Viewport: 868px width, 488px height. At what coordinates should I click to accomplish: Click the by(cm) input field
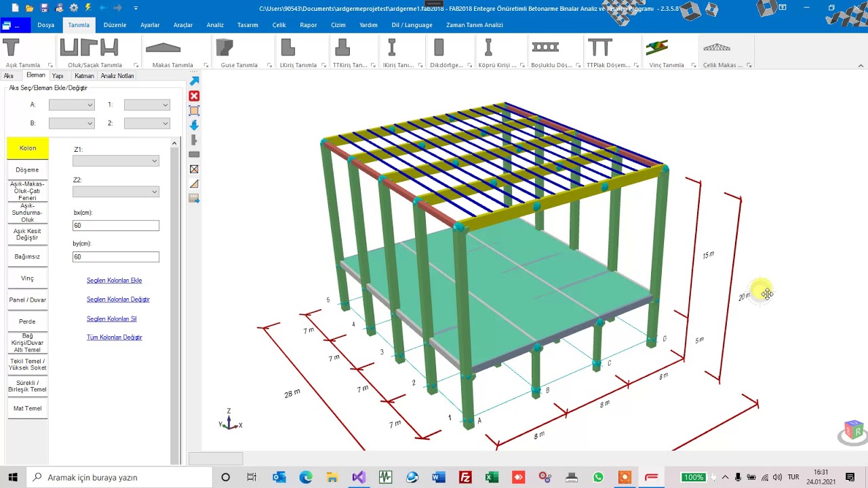click(116, 257)
